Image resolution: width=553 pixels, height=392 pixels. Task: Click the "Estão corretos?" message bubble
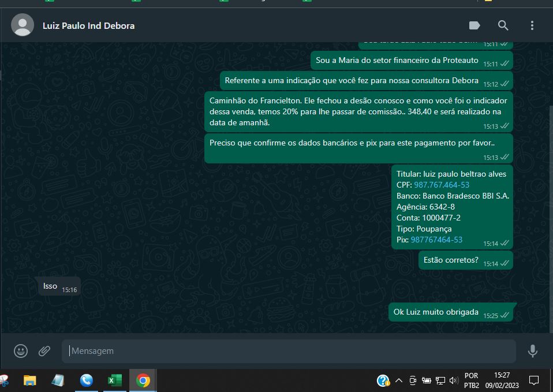coord(451,260)
